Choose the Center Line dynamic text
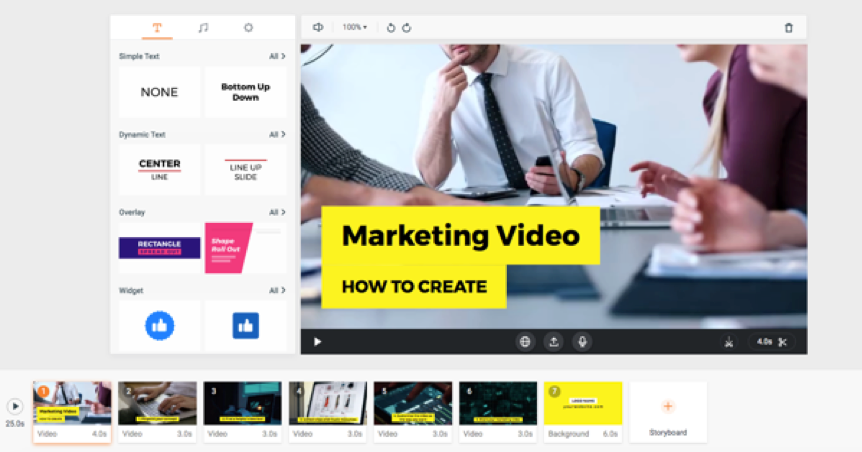Image resolution: width=862 pixels, height=452 pixels. (159, 169)
